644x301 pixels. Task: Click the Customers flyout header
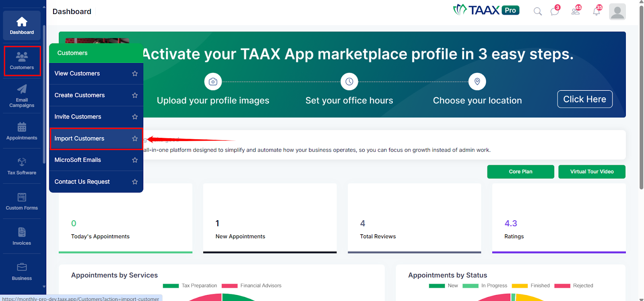click(x=96, y=53)
